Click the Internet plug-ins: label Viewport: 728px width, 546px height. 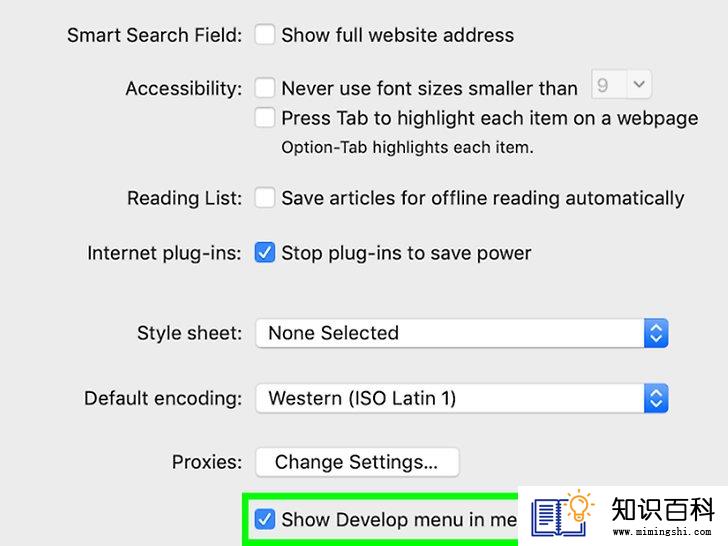tap(164, 254)
